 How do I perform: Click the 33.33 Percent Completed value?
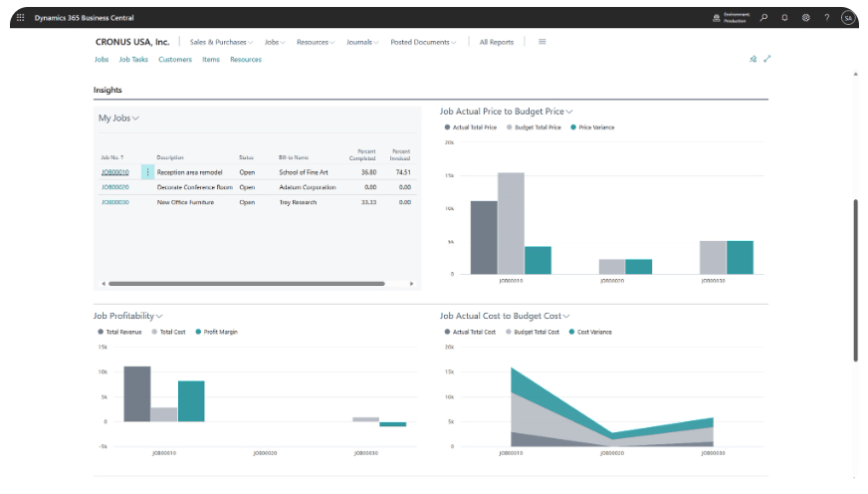(x=368, y=202)
